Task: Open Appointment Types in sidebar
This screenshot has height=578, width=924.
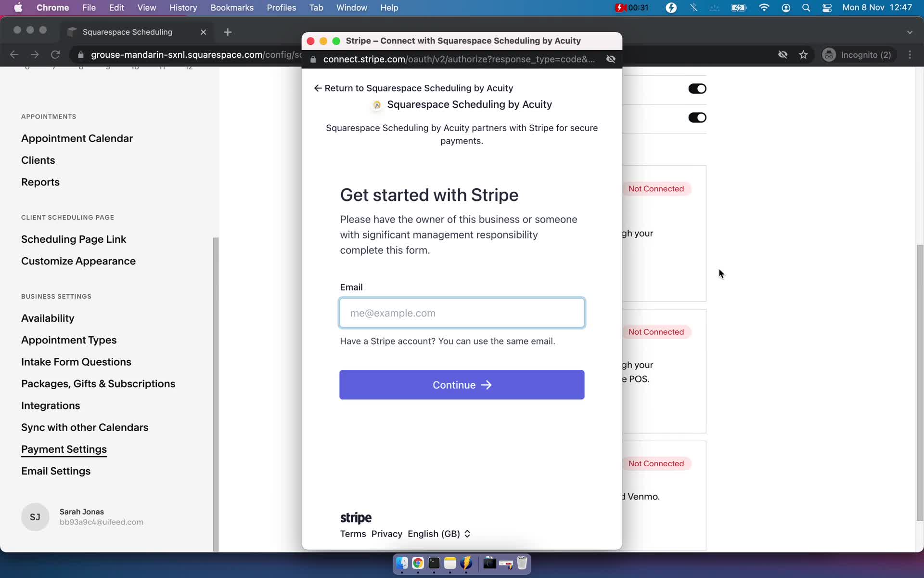Action: [x=69, y=340]
